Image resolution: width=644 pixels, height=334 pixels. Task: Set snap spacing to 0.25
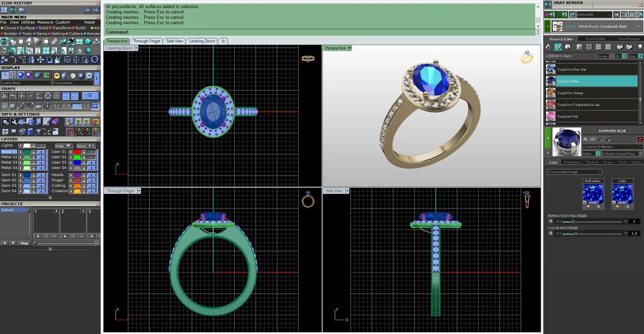[x=67, y=106]
